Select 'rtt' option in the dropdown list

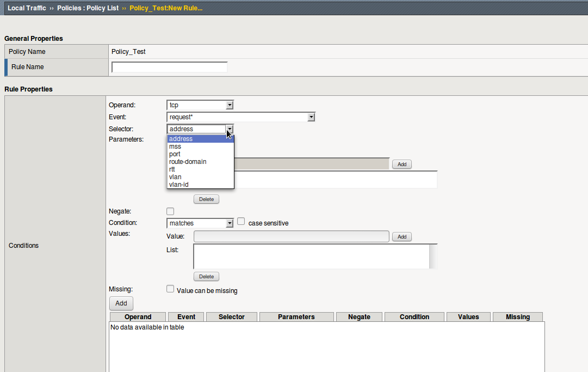click(172, 169)
